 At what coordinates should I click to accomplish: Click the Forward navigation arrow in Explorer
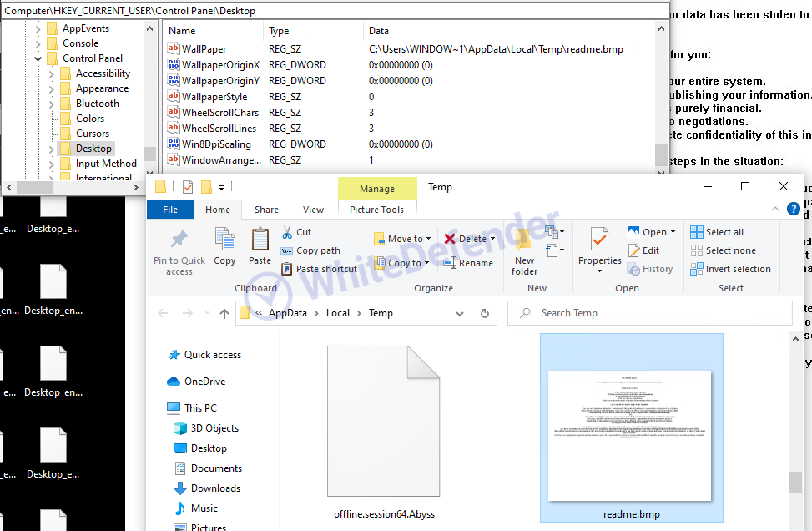(188, 313)
